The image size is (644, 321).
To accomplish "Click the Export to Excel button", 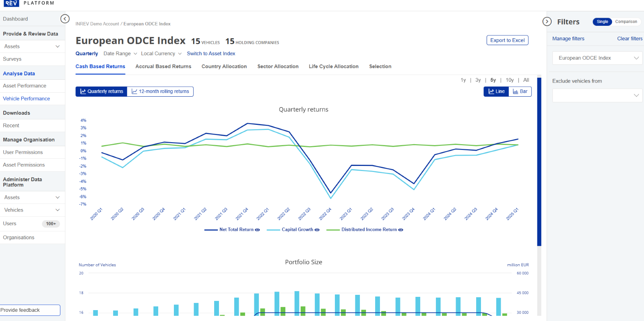I will 507,40.
